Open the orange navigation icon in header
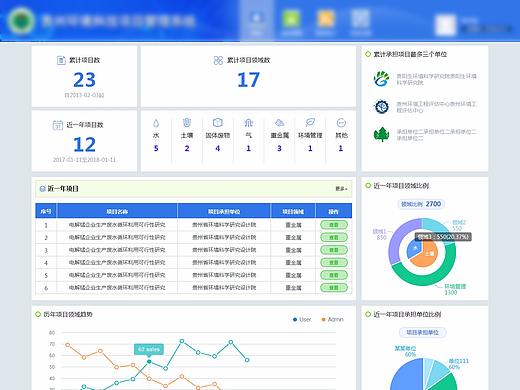520x390 pixels. [326, 18]
